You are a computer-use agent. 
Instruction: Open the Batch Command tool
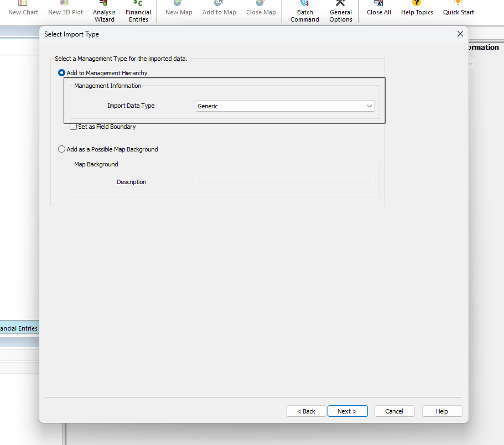pos(305,12)
